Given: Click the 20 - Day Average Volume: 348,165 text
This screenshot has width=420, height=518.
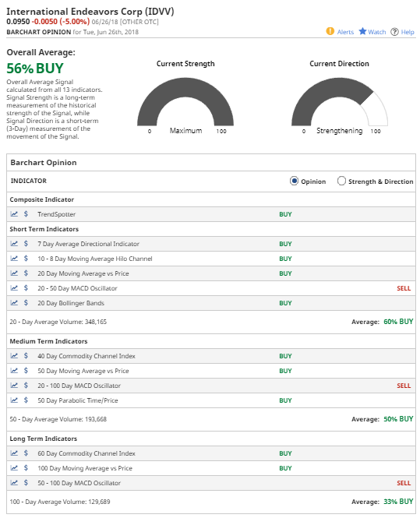Looking at the screenshot, I should click(x=58, y=322).
